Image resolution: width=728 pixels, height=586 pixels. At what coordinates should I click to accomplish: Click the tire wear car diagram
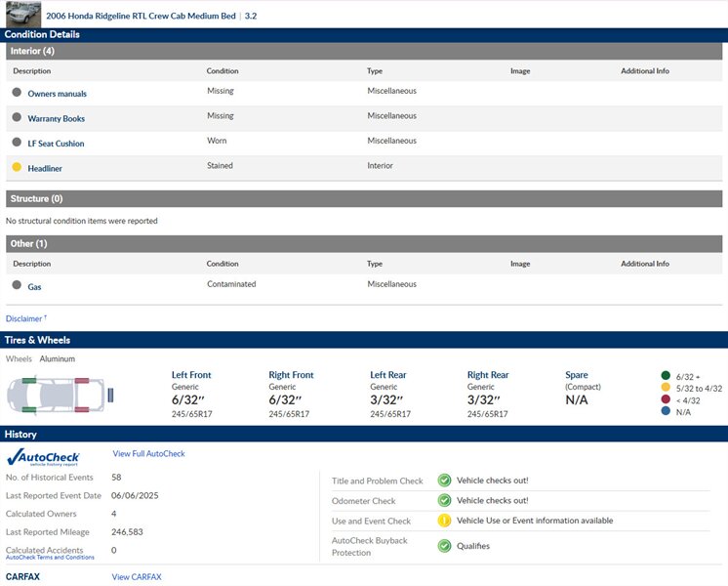[x=61, y=395]
